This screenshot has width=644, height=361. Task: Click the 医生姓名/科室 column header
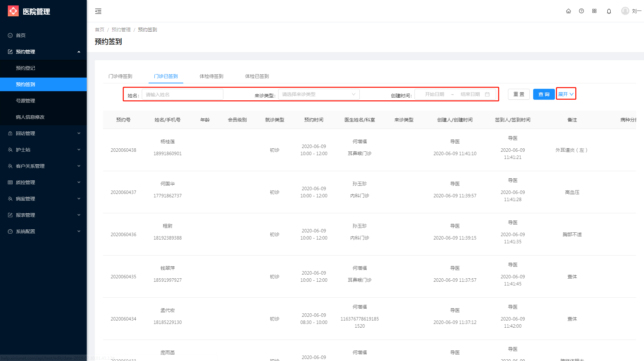tap(360, 120)
